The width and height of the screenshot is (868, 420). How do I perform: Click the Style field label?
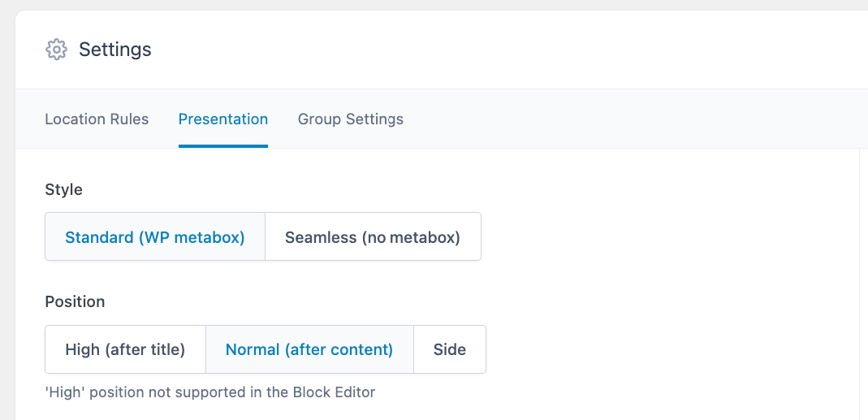64,189
